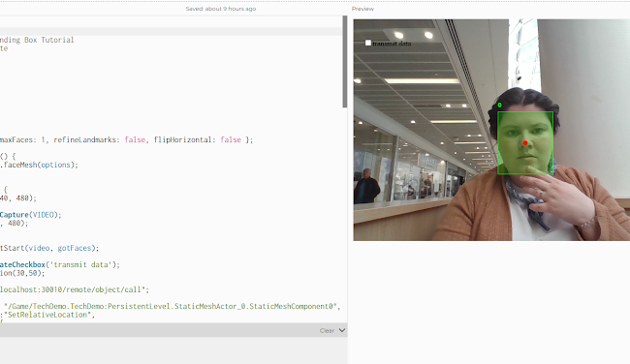
Task: Click the 'false' value after flipHorizontal
Action: click(231, 139)
